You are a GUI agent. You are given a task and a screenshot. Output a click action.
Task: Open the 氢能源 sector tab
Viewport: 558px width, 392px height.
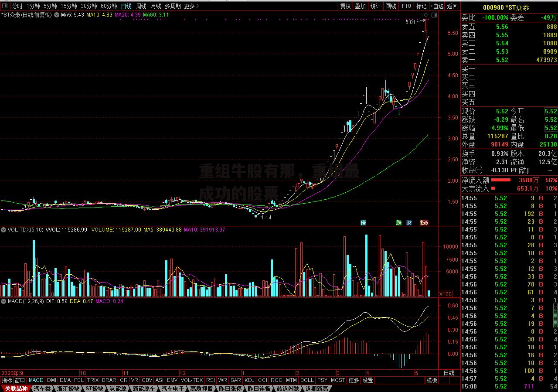[118, 389]
